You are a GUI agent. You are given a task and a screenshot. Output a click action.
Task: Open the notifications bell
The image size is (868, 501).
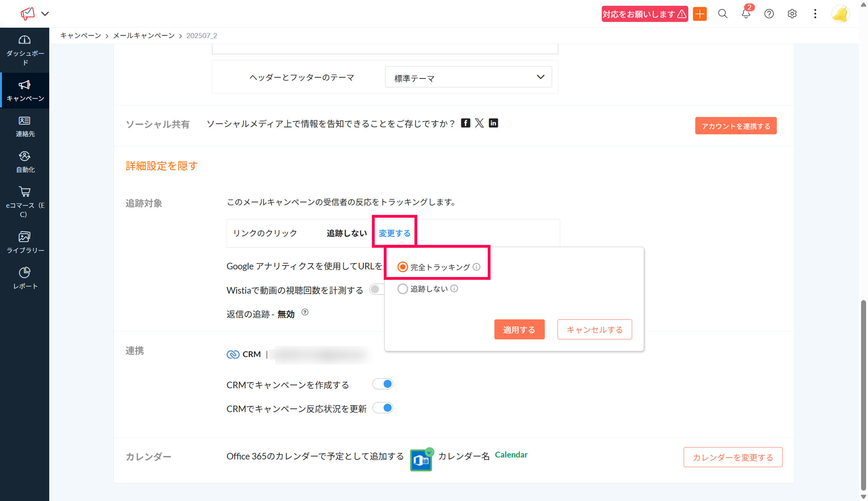[746, 14]
